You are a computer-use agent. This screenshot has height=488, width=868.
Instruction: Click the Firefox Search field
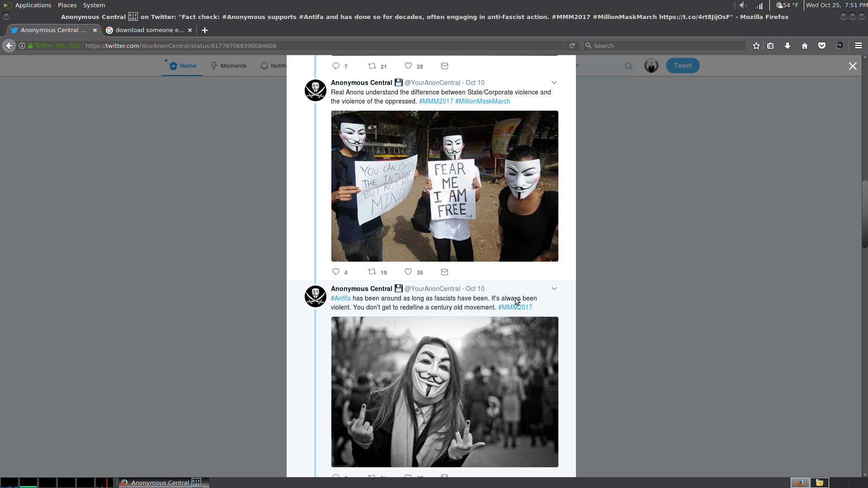click(665, 46)
